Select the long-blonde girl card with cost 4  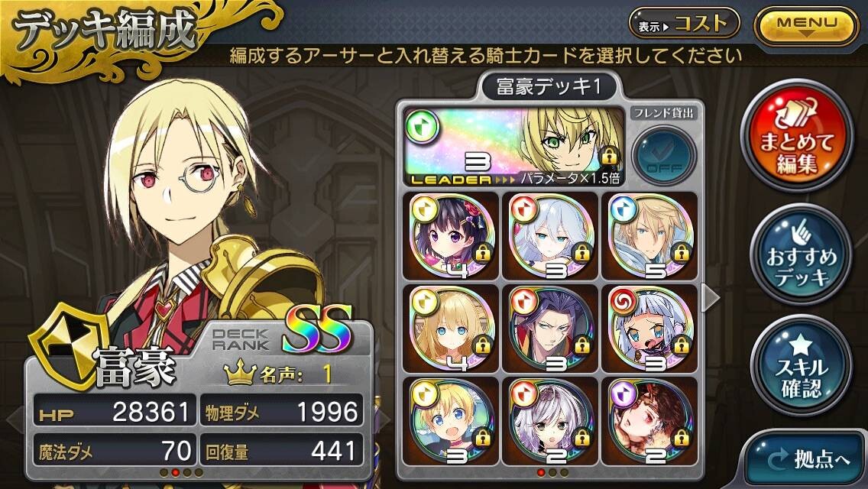coord(451,329)
